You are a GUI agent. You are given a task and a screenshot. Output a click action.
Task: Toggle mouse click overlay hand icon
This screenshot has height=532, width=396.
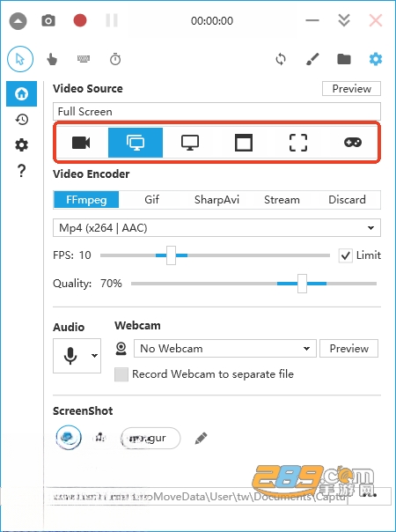pos(52,60)
